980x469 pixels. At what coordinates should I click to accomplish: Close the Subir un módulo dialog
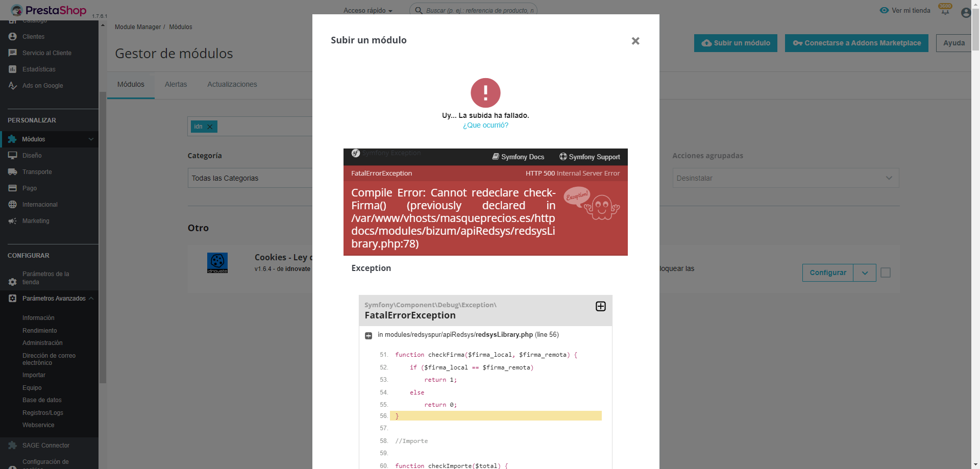(635, 41)
